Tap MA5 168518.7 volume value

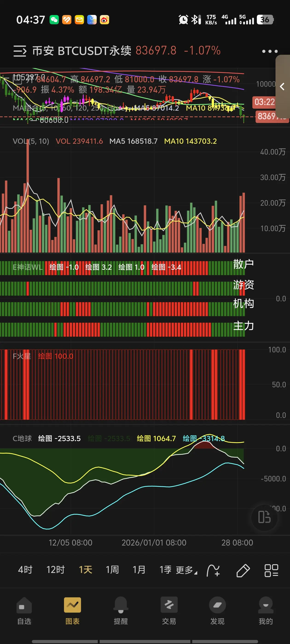pyautogui.click(x=134, y=141)
